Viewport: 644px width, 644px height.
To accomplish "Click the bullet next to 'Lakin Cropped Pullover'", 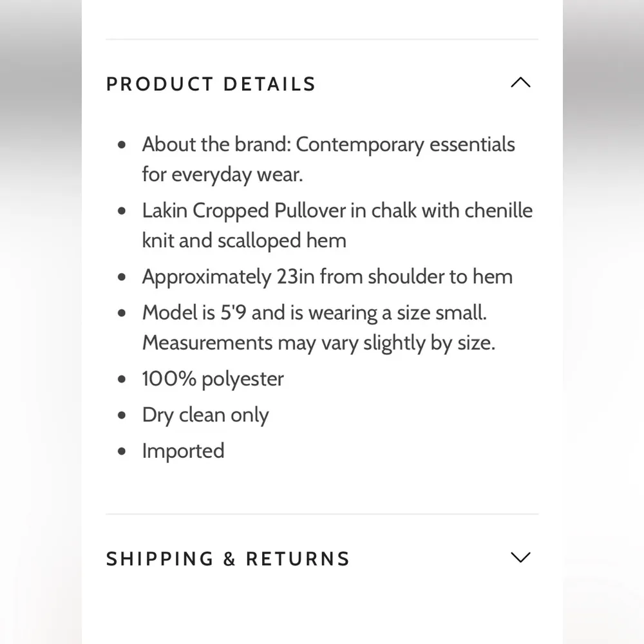I will tap(122, 211).
